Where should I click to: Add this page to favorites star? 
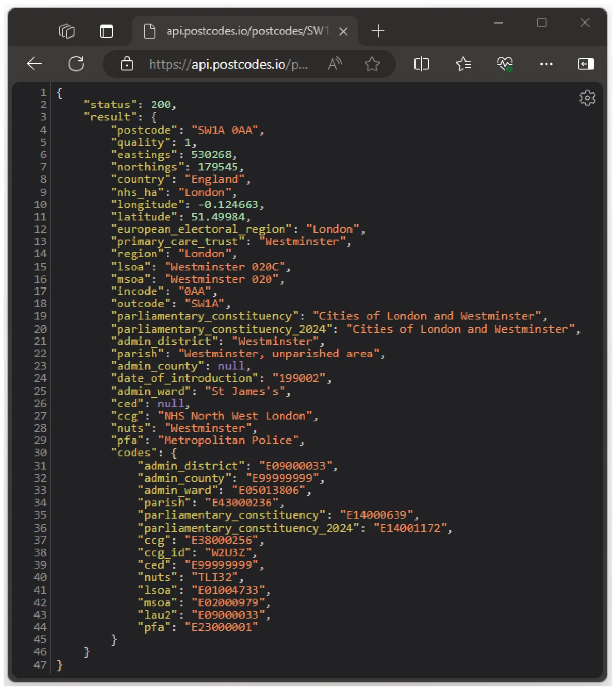372,64
